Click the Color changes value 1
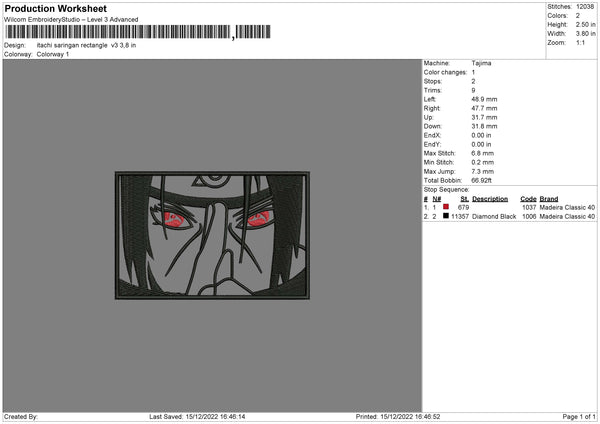This screenshot has width=600, height=424. tap(473, 72)
